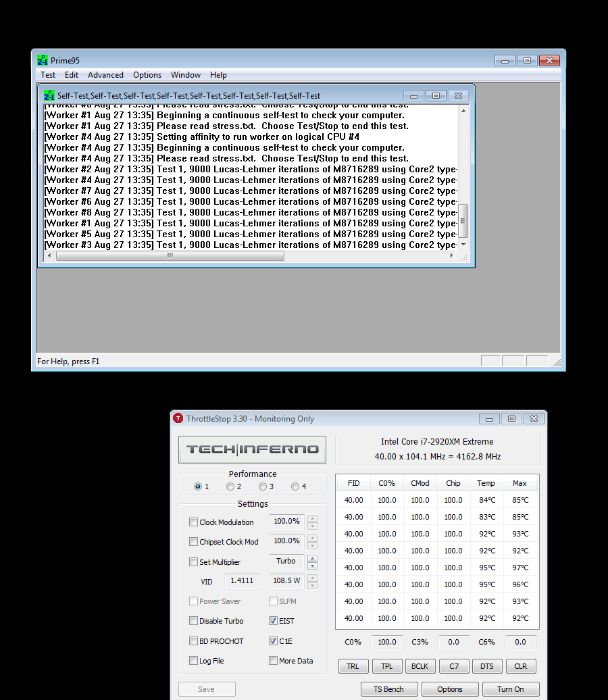The width and height of the screenshot is (608, 700).
Task: Click the C7 button
Action: 454,666
